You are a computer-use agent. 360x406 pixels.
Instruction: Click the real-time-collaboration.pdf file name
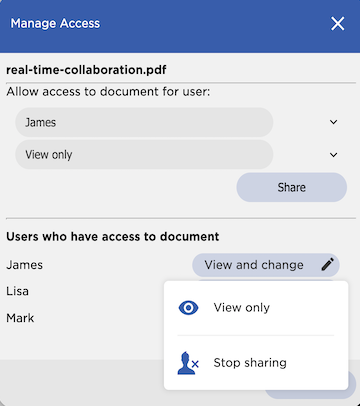tap(86, 70)
